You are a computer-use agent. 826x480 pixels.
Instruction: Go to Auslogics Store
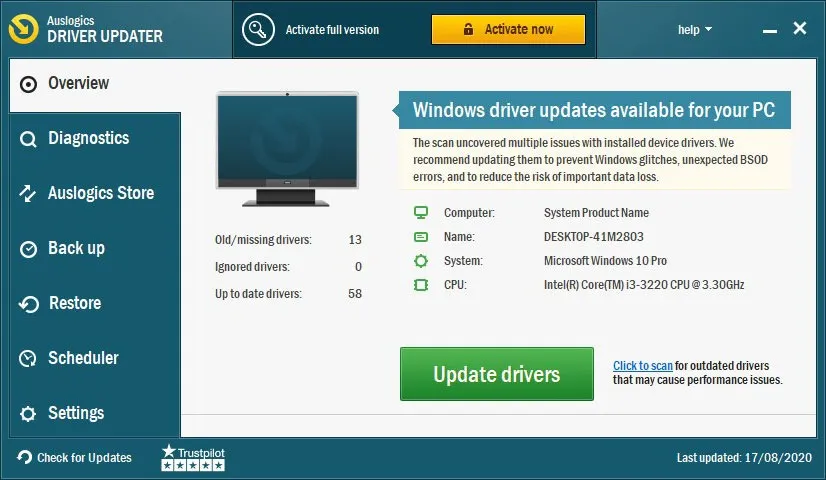click(95, 193)
